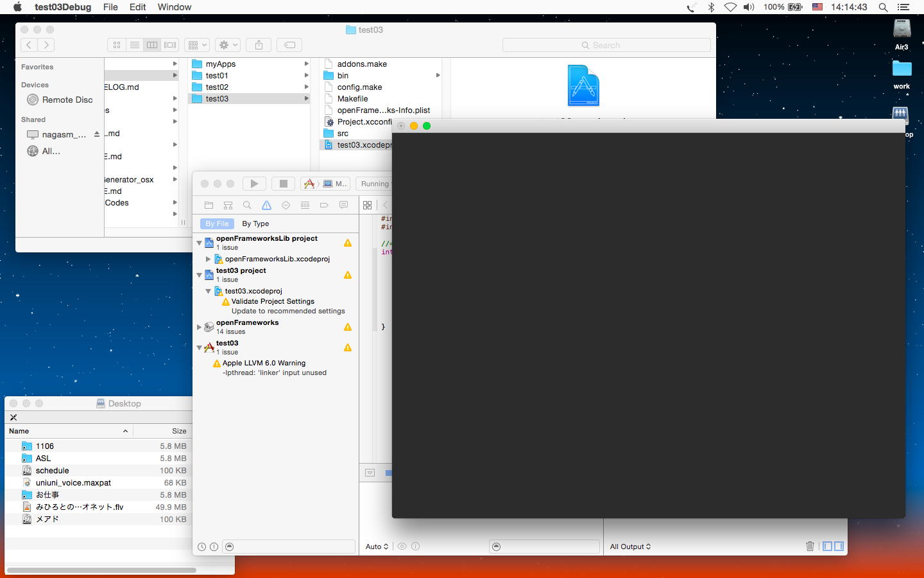Viewport: 924px width, 578px height.
Task: Open Notification Center icon
Action: click(903, 7)
